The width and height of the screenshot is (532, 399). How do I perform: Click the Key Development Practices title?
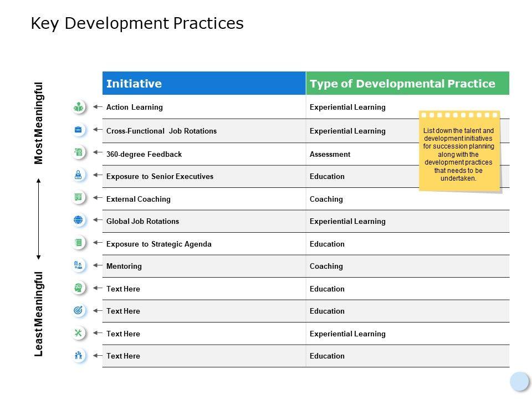[x=137, y=23]
